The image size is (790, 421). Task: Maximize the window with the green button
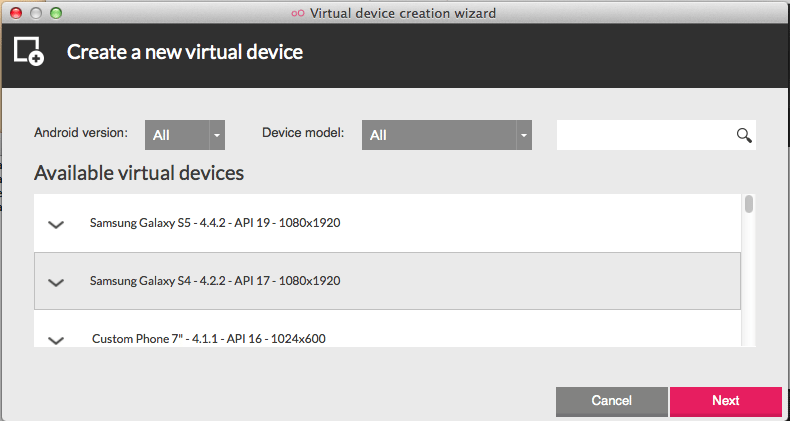[x=56, y=13]
